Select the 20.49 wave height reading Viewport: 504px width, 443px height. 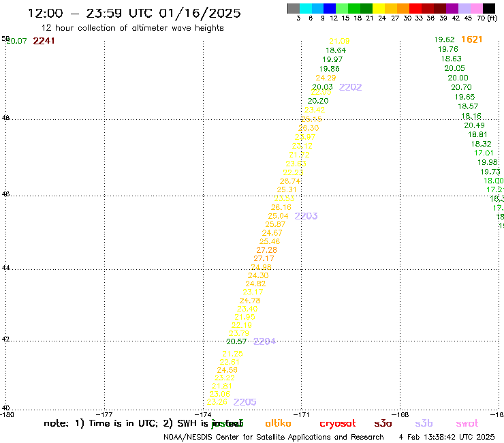click(x=474, y=125)
